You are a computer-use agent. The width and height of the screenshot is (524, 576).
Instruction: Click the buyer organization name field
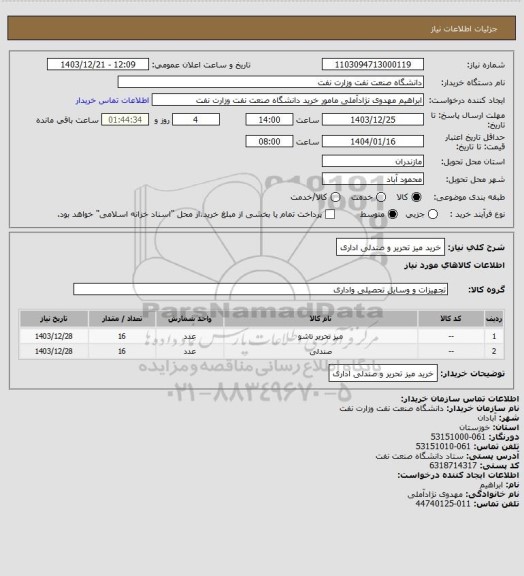[270, 82]
